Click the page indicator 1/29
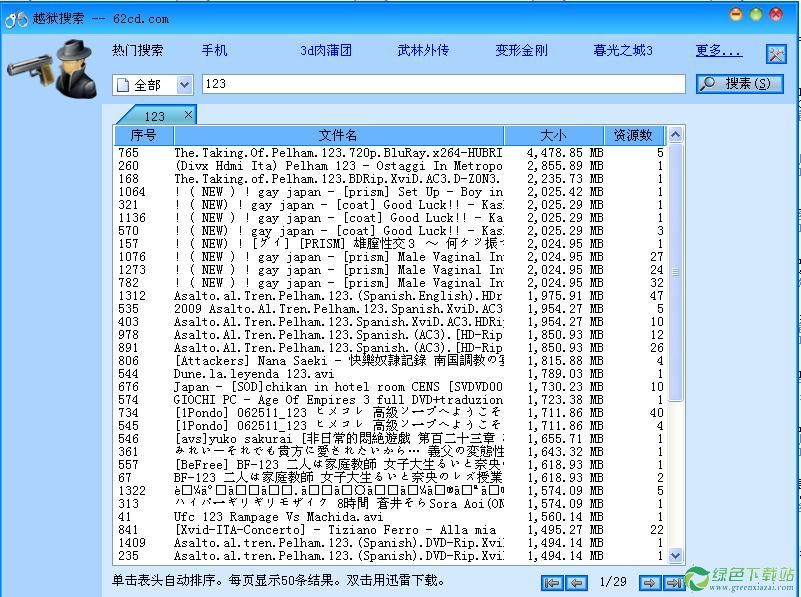801x597 pixels. (x=612, y=582)
